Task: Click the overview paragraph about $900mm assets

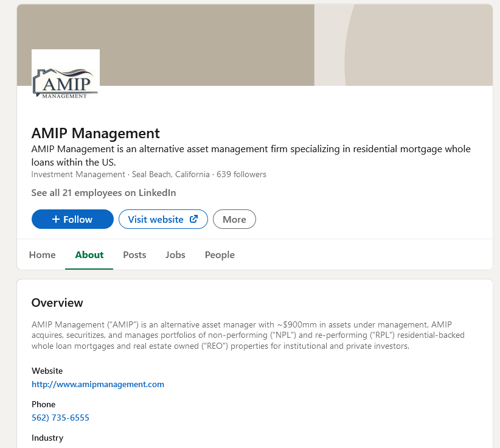Action: click(248, 335)
